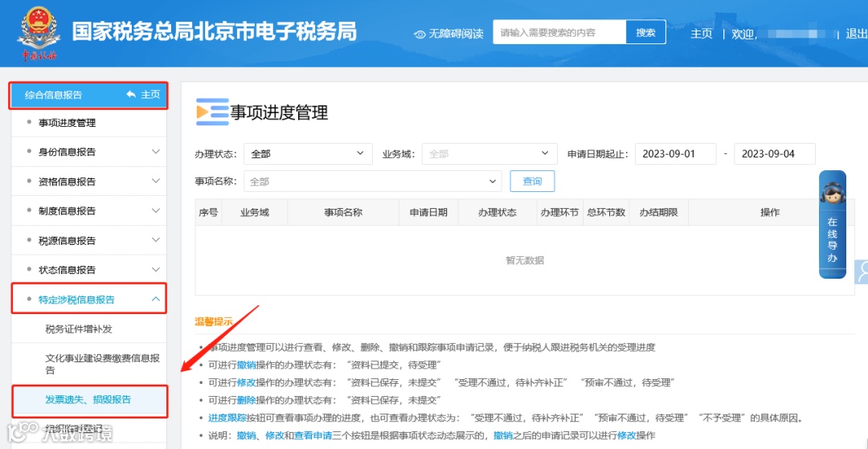Click the start date field 2023-09-01
This screenshot has height=449, width=868.
click(675, 153)
